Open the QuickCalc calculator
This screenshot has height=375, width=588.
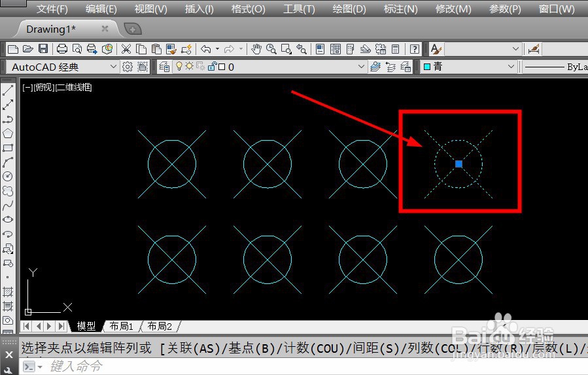395,49
